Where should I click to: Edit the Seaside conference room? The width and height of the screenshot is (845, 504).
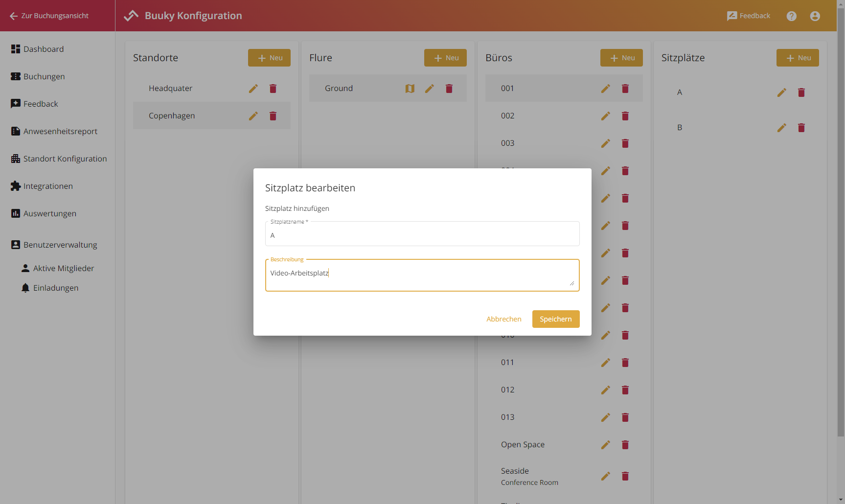tap(606, 476)
